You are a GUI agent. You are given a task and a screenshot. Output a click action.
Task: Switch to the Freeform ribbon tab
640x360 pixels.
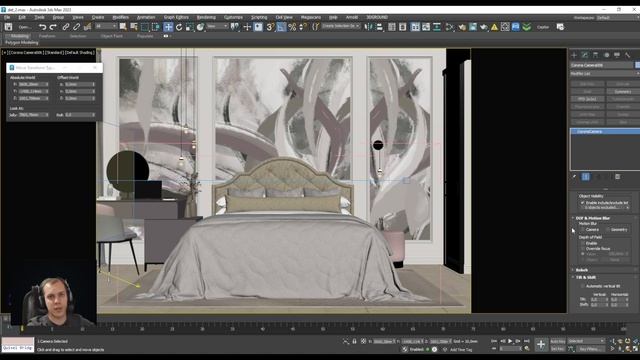47,36
